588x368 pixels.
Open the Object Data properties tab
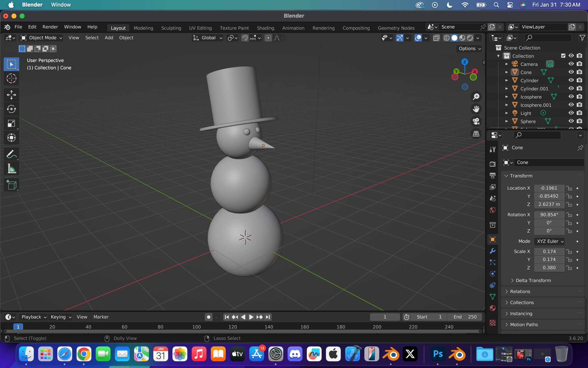[493, 297]
